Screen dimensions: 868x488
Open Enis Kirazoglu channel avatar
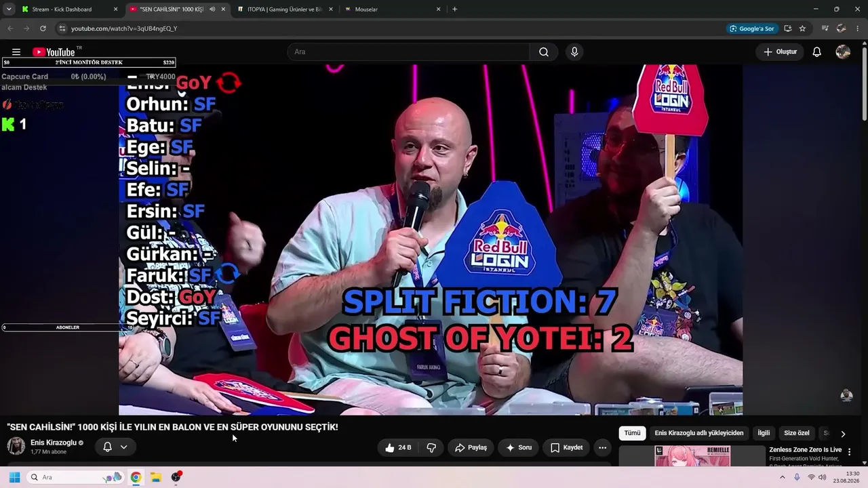tap(16, 446)
